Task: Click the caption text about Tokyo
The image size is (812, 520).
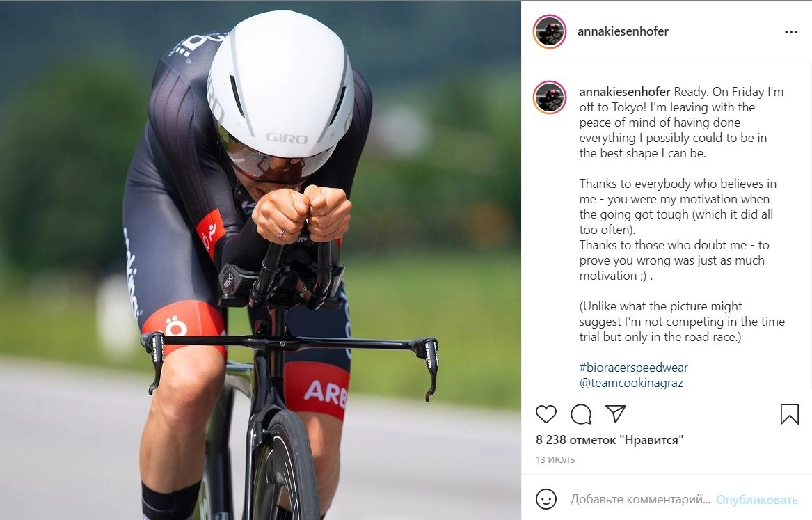Action: pos(681,123)
